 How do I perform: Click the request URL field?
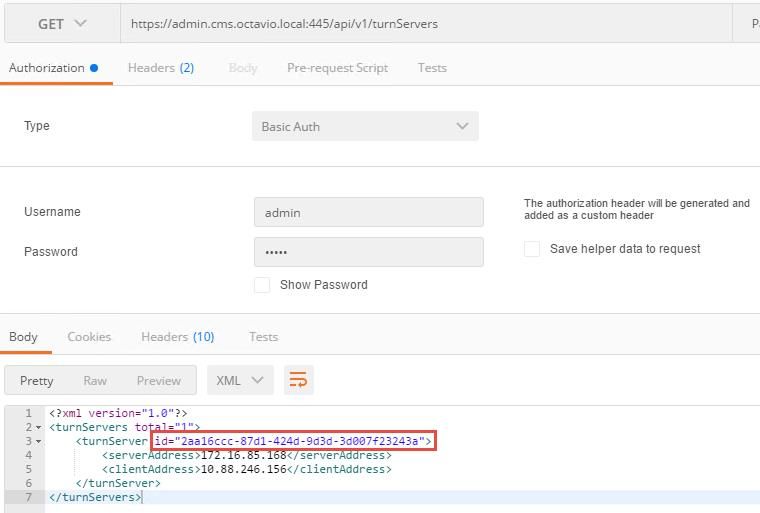pyautogui.click(x=426, y=24)
